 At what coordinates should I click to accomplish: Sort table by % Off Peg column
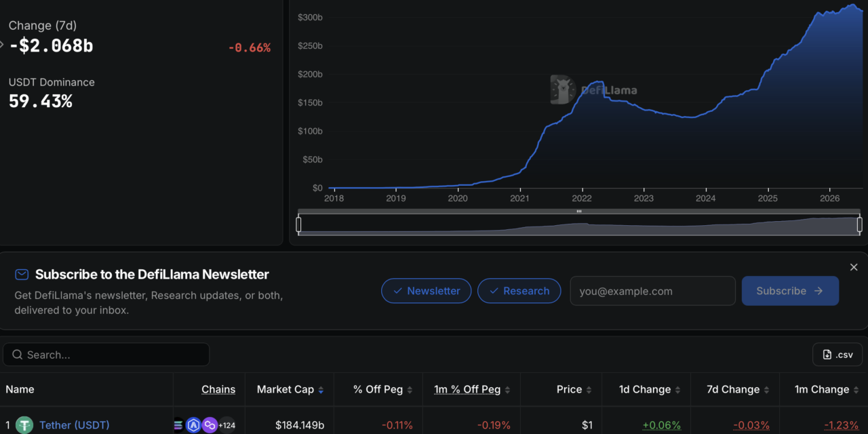(383, 389)
